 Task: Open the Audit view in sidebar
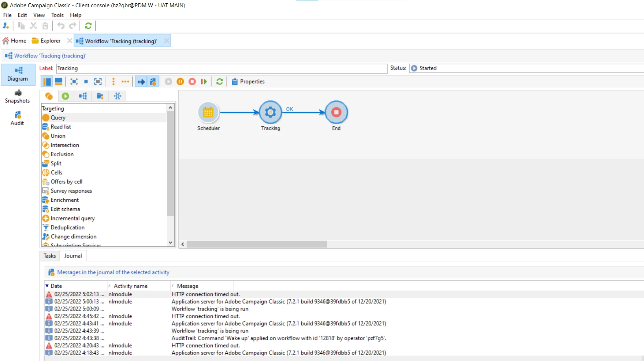(18, 119)
